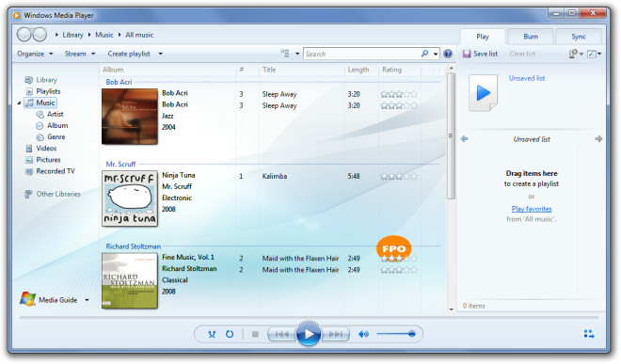Open the Sync tab
This screenshot has height=364, width=621.
(579, 37)
